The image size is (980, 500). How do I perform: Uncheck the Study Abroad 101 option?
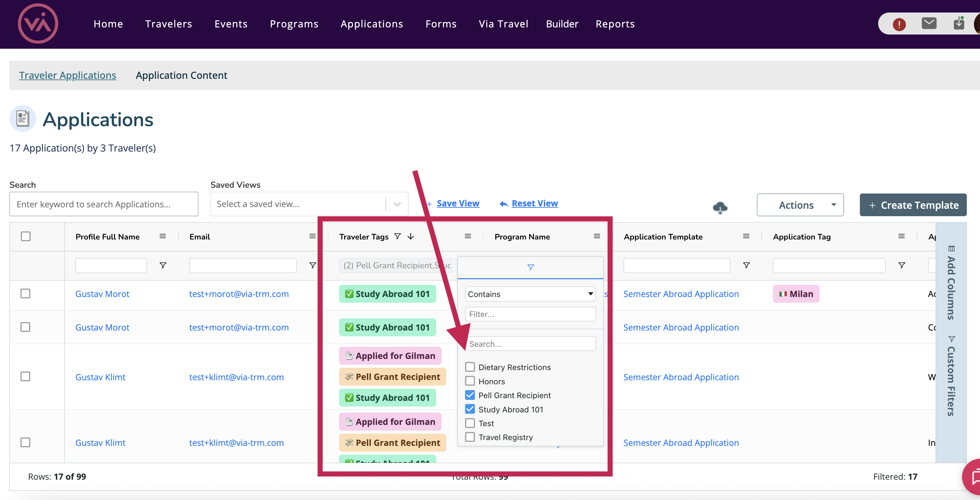470,409
